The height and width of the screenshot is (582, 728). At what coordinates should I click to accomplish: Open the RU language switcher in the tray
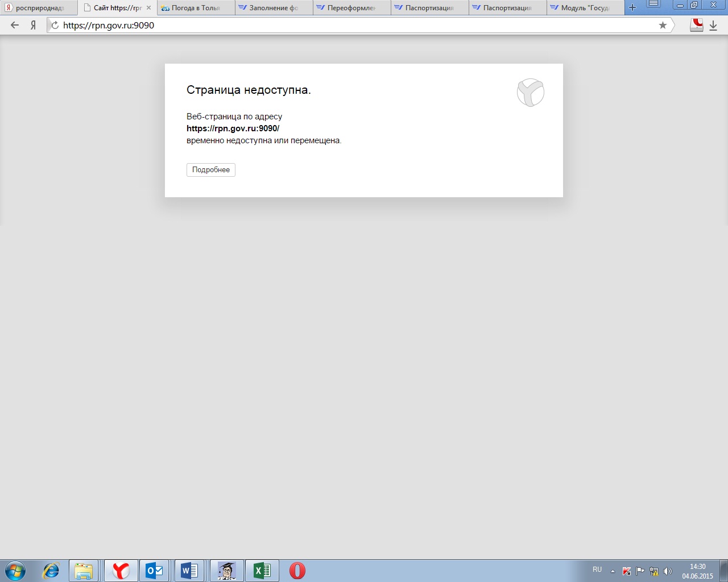click(x=597, y=569)
